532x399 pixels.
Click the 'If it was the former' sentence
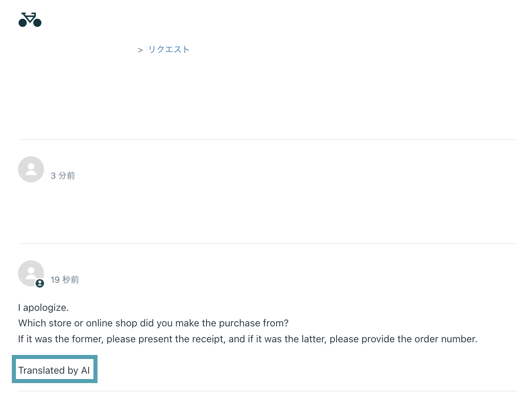[248, 339]
